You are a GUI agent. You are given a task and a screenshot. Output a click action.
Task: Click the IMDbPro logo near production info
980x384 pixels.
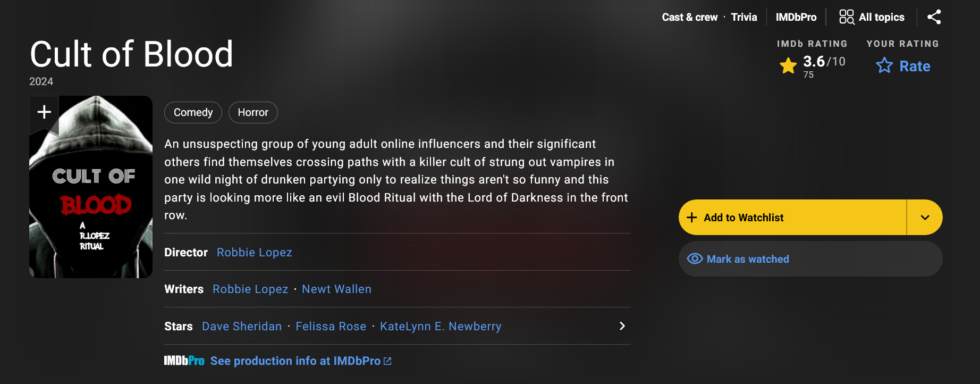(184, 361)
